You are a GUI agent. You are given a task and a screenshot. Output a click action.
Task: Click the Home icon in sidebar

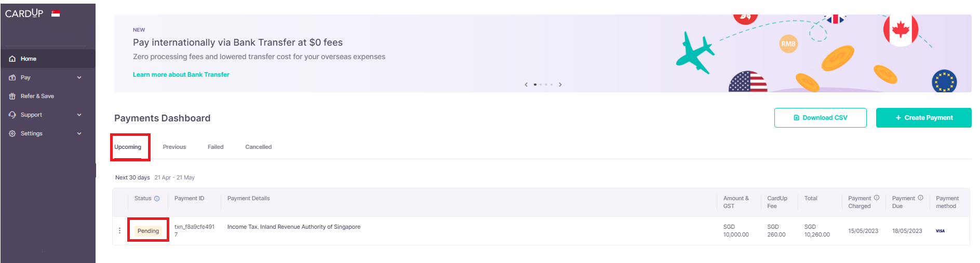(12, 59)
